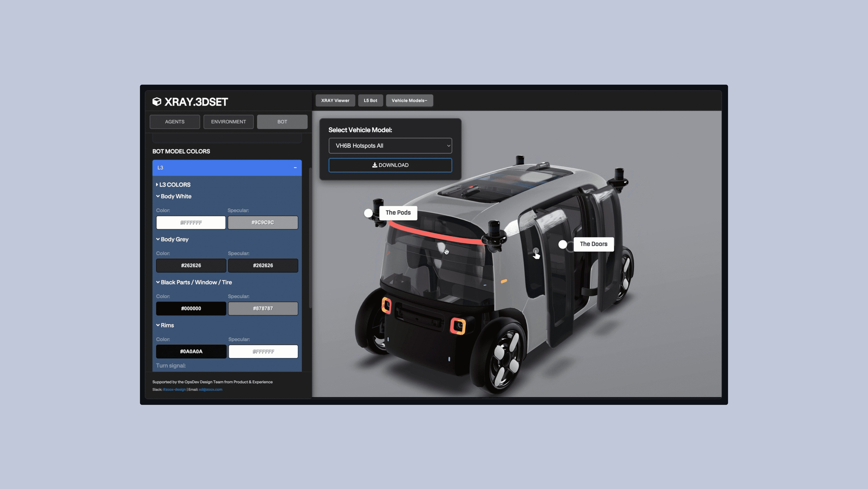Open Rims specular swatch #FFFFFF
The image size is (868, 489).
coord(263,351)
